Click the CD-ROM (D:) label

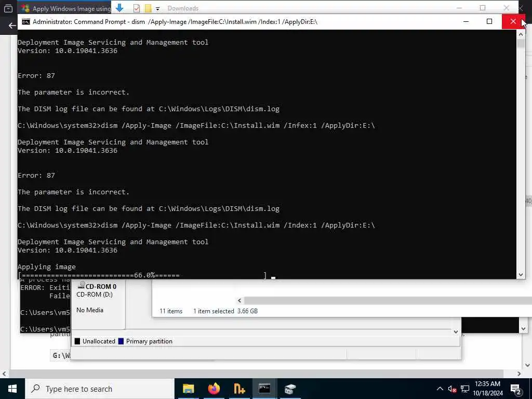pyautogui.click(x=95, y=295)
